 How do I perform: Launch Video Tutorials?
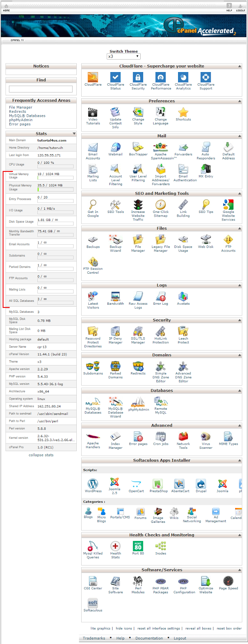pyautogui.click(x=93, y=116)
